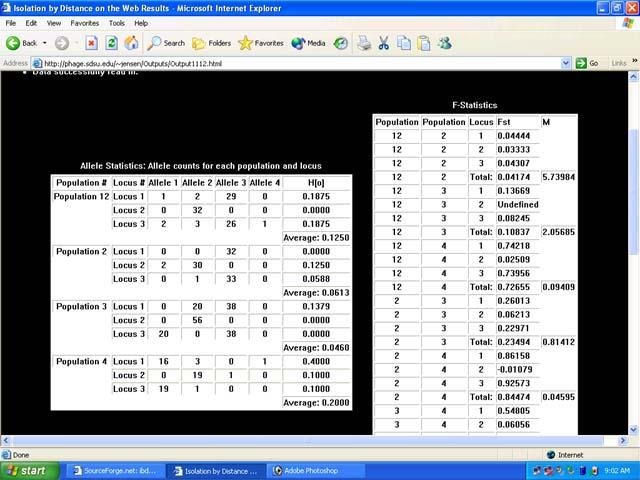Open the Media bar

click(309, 43)
